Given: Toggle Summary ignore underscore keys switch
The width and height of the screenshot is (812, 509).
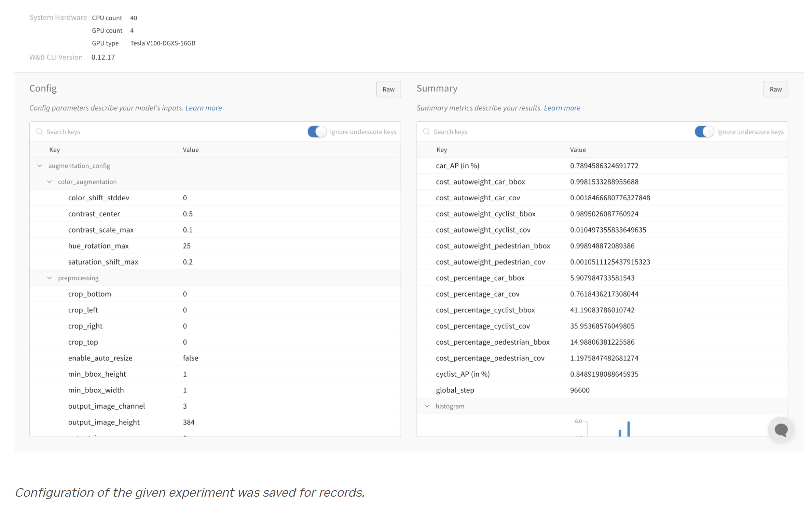Looking at the screenshot, I should 704,132.
